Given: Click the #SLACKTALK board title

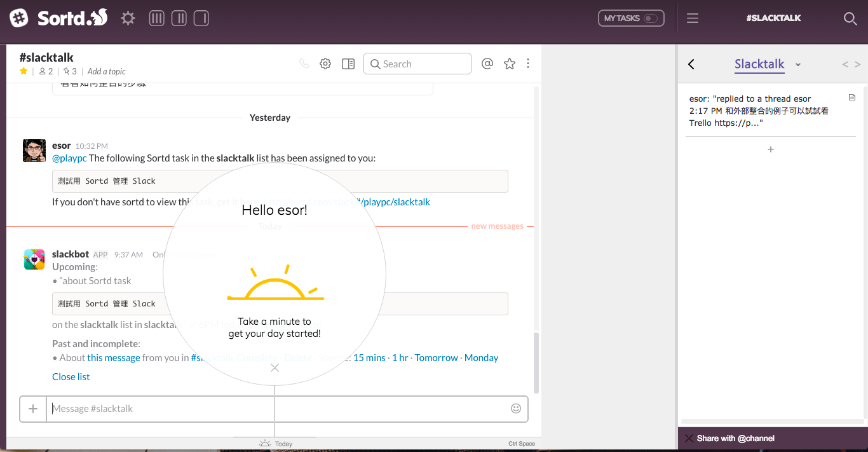Looking at the screenshot, I should (x=773, y=18).
